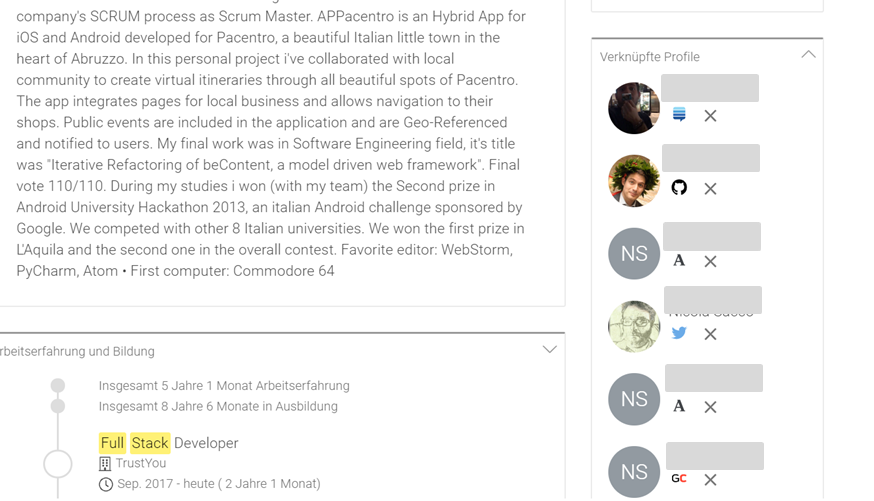This screenshot has width=874, height=501.
Task: Collapse the Arbeitserfahrung und Bildung section
Action: pos(549,350)
